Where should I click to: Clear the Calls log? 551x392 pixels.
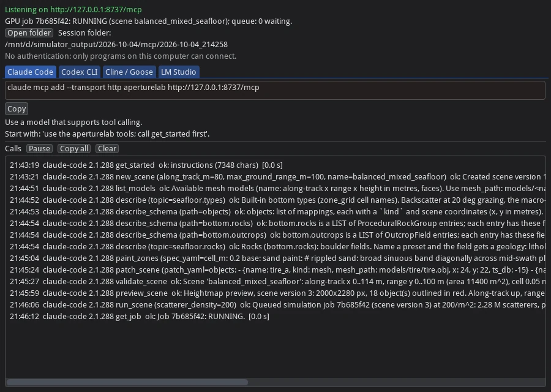(107, 148)
